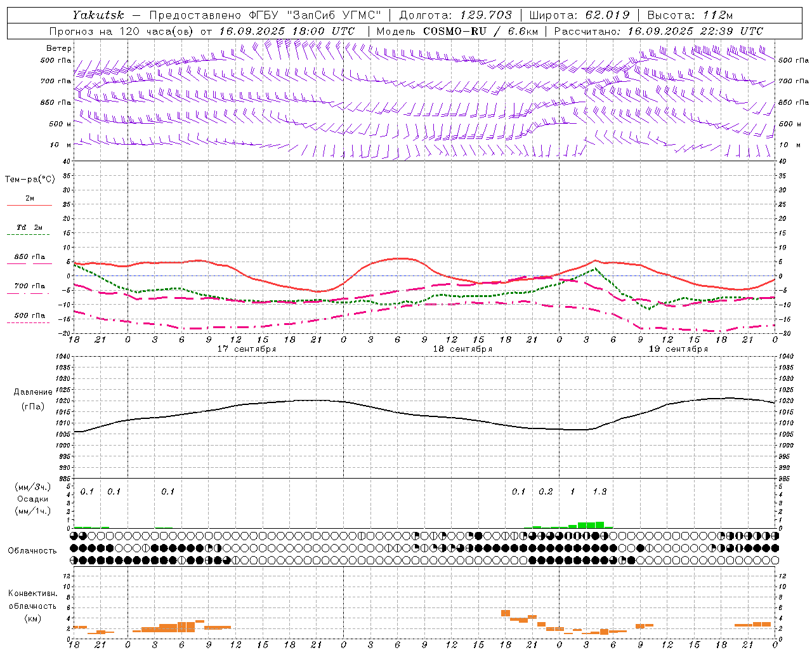
Task: Click the '1.3' precipitation amount value
Action: tap(599, 492)
